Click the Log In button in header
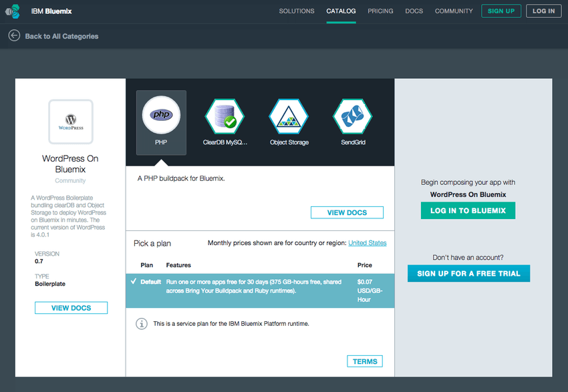The height and width of the screenshot is (392, 568). tap(543, 11)
